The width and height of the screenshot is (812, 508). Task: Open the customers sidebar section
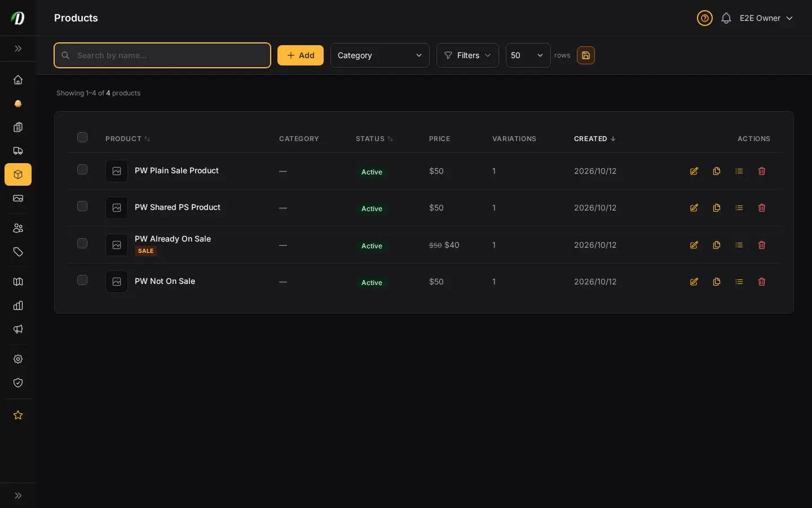(18, 228)
